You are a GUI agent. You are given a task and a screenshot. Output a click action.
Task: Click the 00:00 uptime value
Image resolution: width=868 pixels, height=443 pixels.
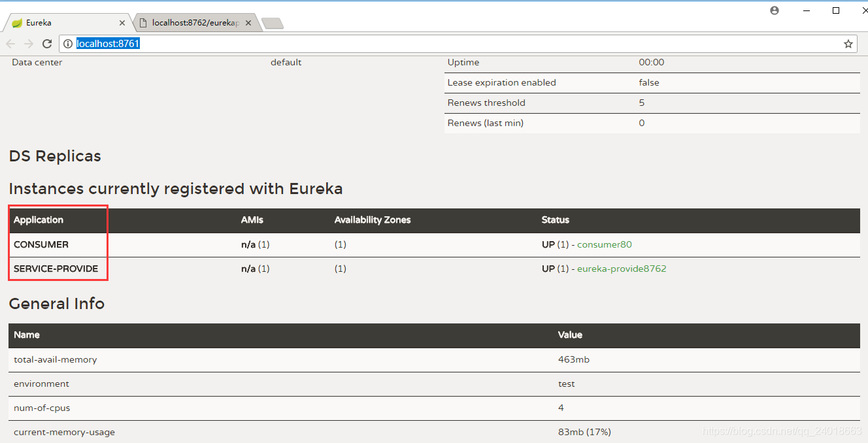click(x=652, y=62)
